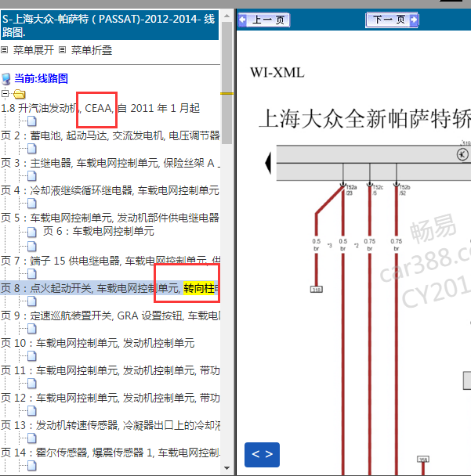Open 页 12 车载电网控制单元 entry

coord(111,398)
